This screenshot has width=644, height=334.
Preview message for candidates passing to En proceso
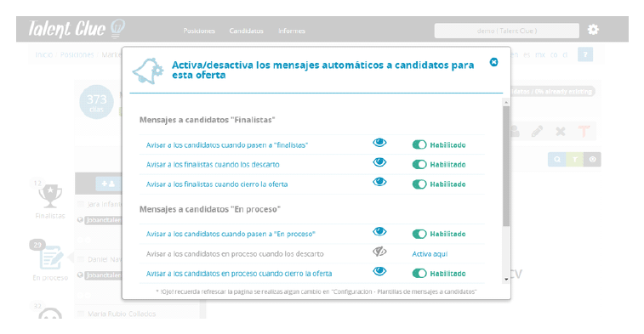pos(379,232)
